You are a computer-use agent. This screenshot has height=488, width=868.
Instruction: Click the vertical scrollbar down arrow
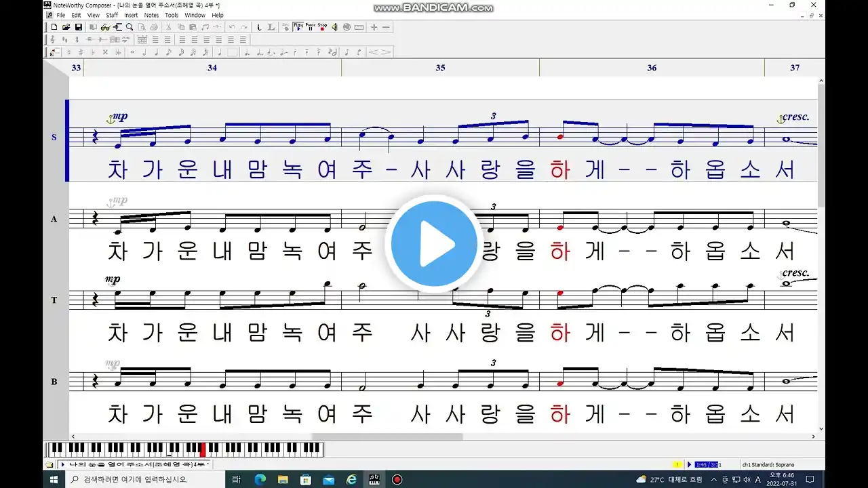(x=821, y=428)
